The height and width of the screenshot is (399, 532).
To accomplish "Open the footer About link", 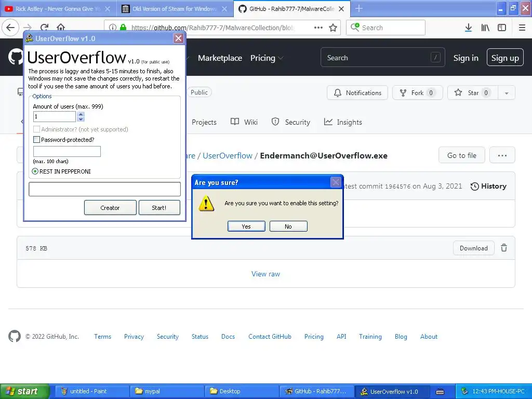I will pyautogui.click(x=429, y=337).
